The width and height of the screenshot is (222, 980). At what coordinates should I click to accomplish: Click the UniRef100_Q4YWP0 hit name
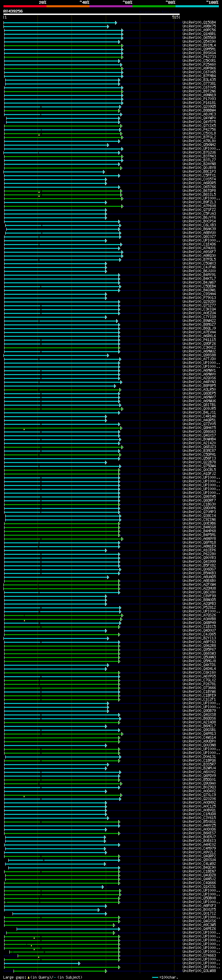[x=199, y=118]
